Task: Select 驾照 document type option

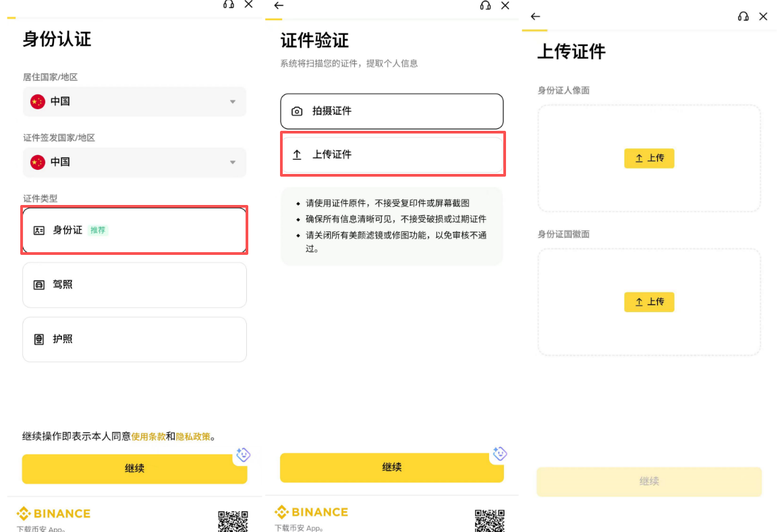Action: click(134, 285)
